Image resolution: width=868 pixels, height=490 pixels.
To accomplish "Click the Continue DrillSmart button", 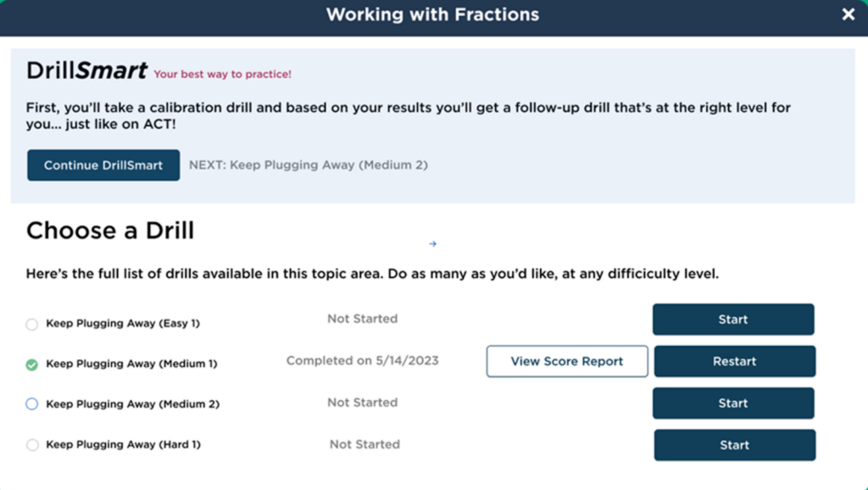I will tap(103, 165).
